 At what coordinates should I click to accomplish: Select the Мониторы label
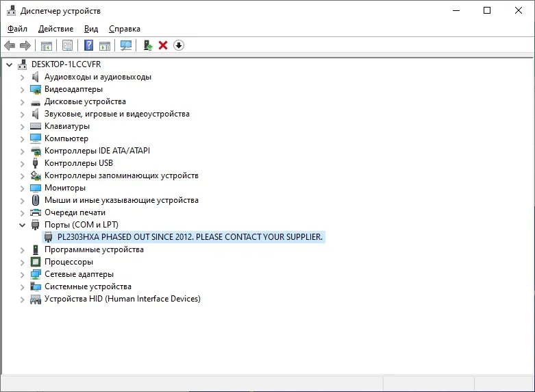click(x=65, y=188)
